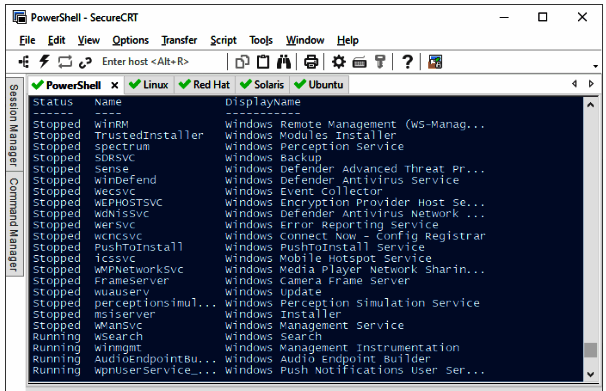Image resolution: width=606 pixels, height=391 pixels.
Task: Open the Command Manager side panel
Action: [x=14, y=224]
